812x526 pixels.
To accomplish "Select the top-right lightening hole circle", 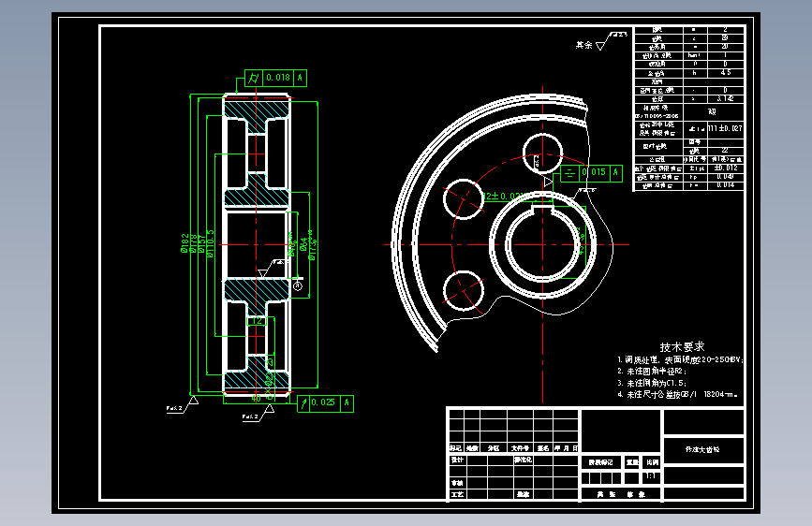I will [542, 153].
